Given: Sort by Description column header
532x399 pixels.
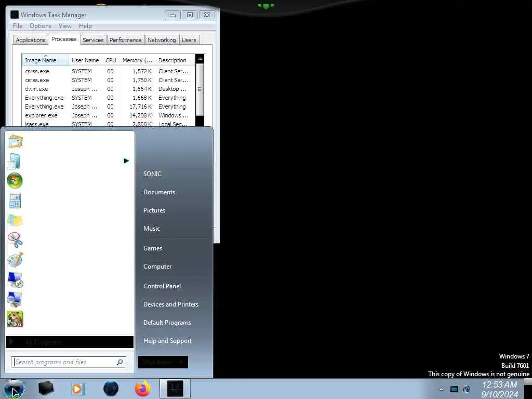Looking at the screenshot, I should point(175,60).
